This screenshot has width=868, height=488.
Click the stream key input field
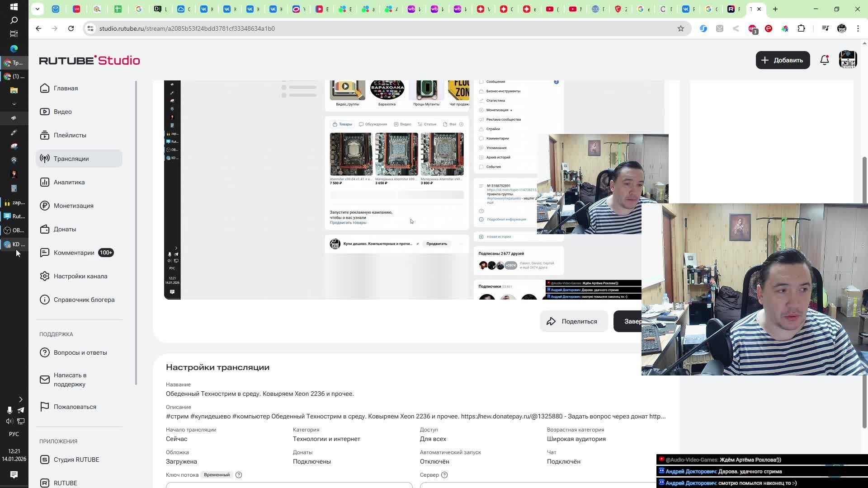click(x=289, y=485)
